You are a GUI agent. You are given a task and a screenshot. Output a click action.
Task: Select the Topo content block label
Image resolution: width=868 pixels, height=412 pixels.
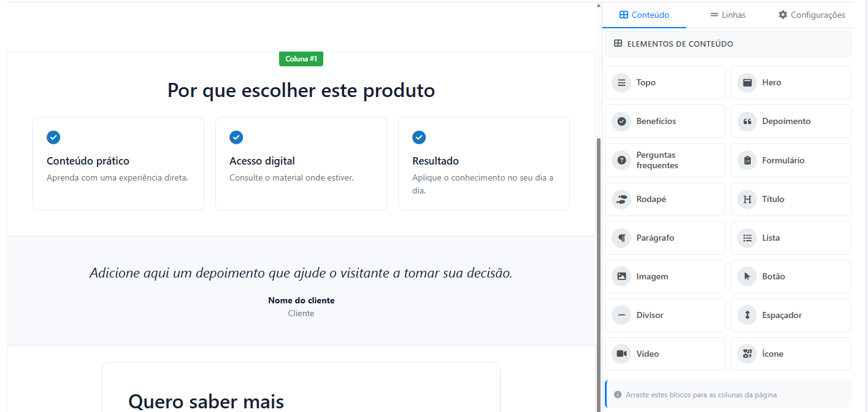point(646,83)
